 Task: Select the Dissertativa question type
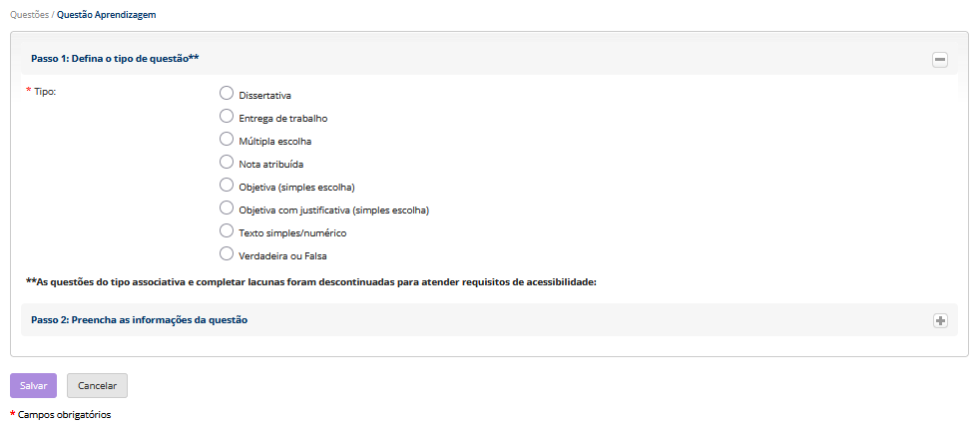tap(227, 94)
